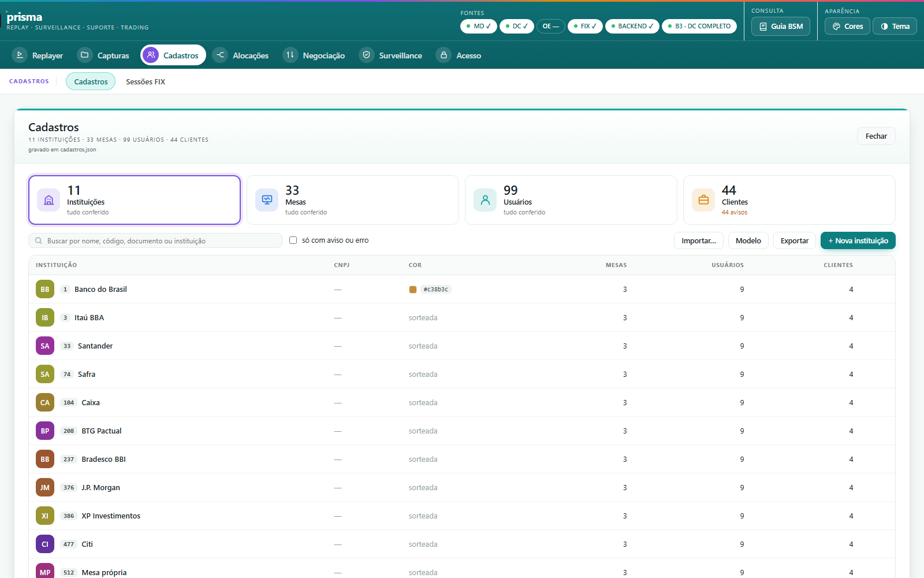
Task: Focus the search by name field
Action: point(155,240)
